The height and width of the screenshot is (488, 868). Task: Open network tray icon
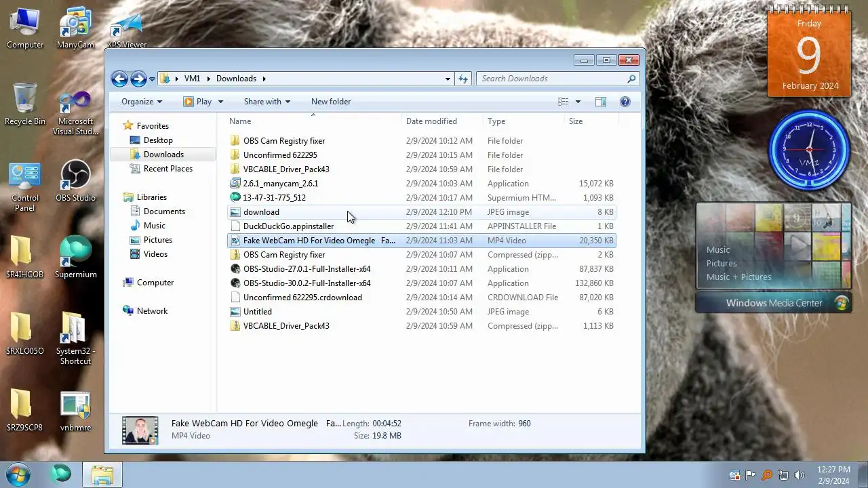point(783,475)
